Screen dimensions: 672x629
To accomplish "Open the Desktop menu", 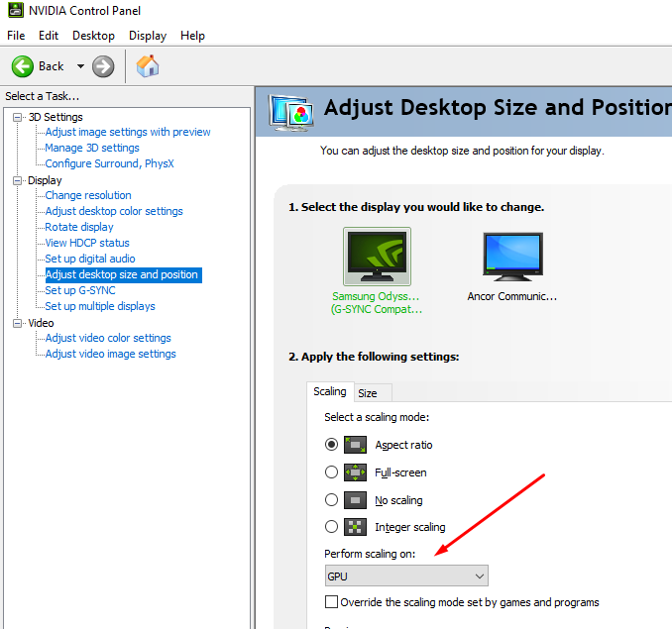I will [x=93, y=36].
